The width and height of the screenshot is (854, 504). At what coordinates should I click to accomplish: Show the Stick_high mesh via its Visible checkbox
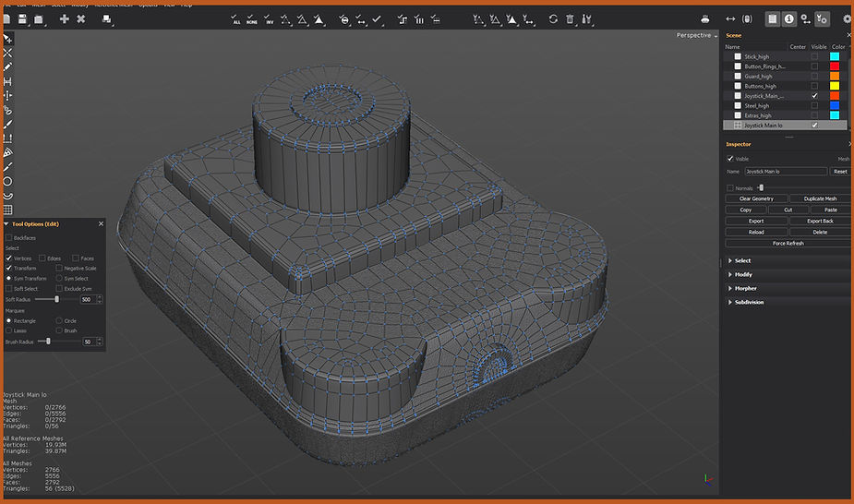(814, 56)
